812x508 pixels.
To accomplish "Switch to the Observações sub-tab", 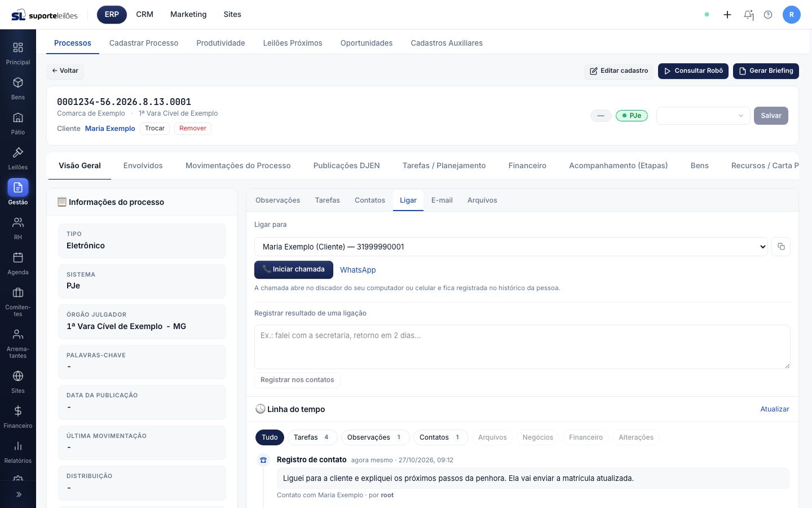I will click(278, 200).
